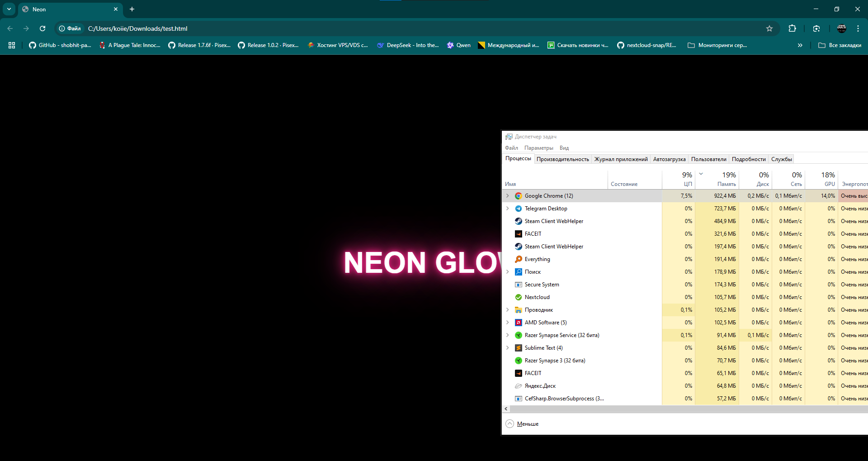Expand the Sublime Text process group
The height and width of the screenshot is (461, 868).
point(508,348)
